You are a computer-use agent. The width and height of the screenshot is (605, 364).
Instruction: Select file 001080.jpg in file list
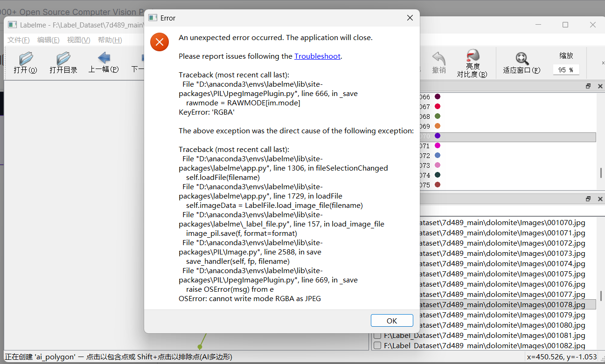click(502, 325)
